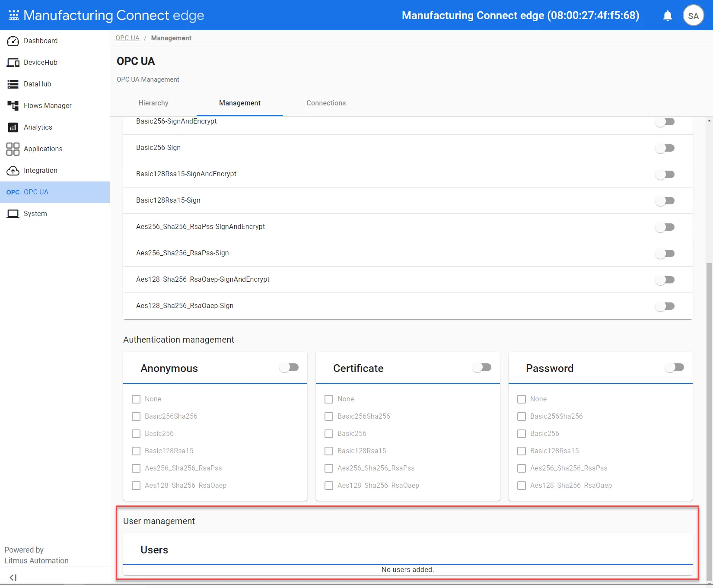Click the 'Authentication management' heading
Screen dimensions: 713x588
(x=178, y=340)
